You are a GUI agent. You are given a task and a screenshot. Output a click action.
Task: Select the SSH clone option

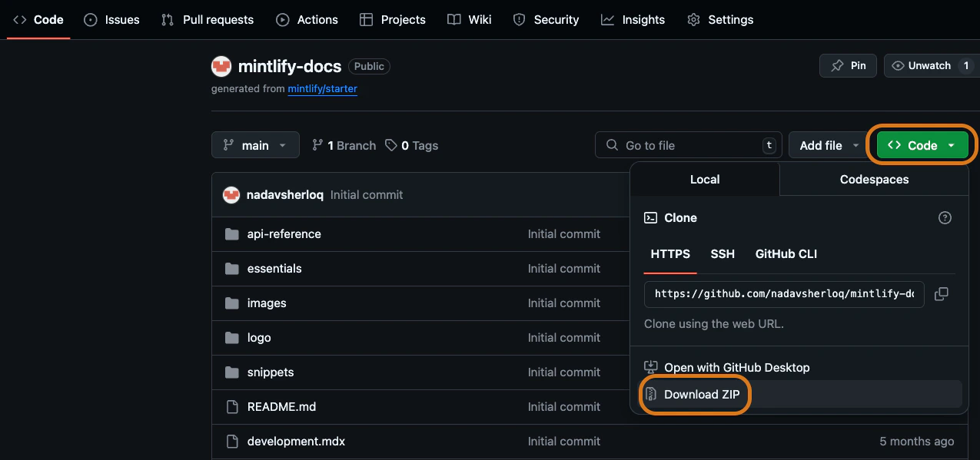(723, 254)
